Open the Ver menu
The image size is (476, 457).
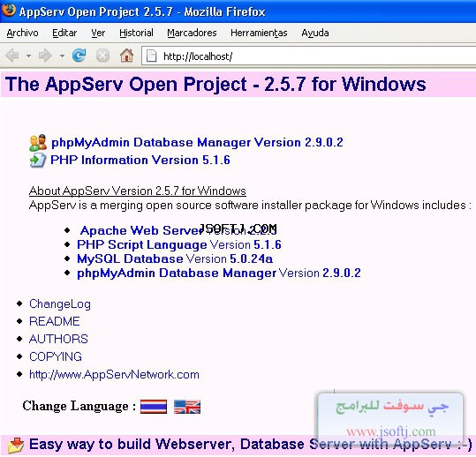(98, 33)
